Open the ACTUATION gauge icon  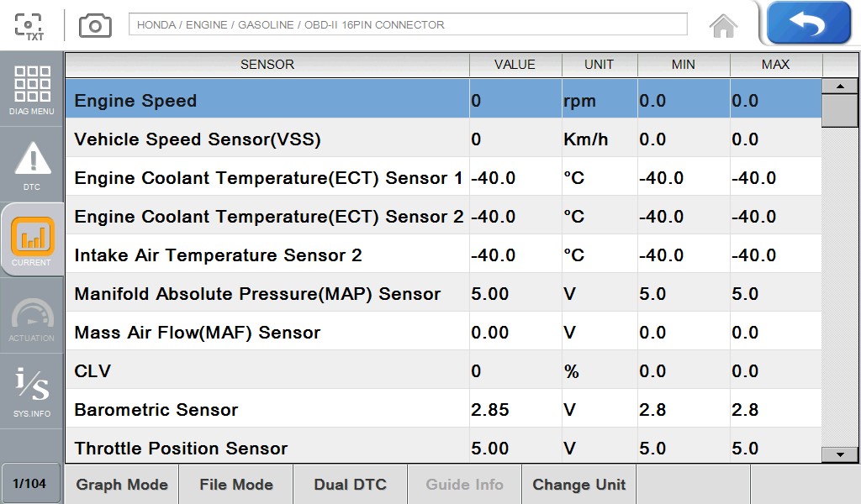[x=32, y=317]
